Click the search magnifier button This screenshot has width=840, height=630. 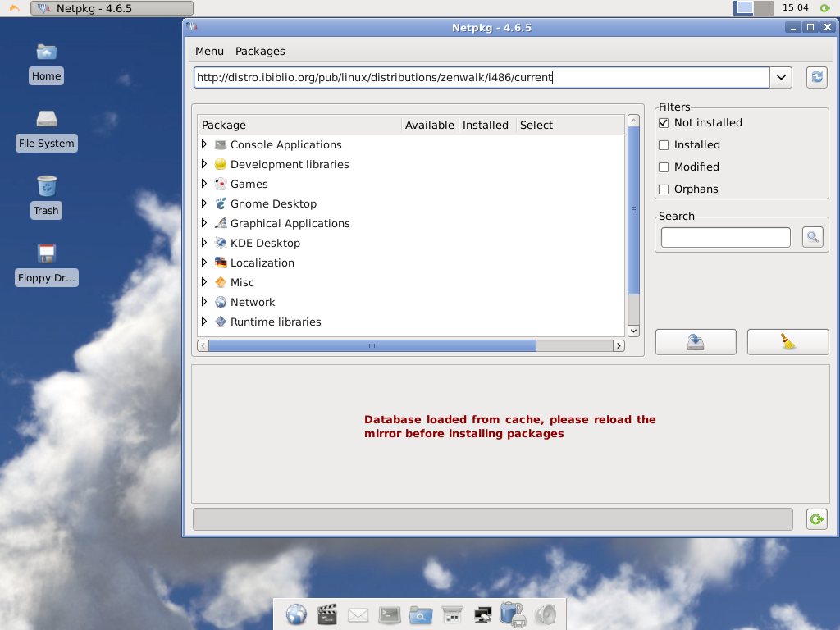(812, 237)
